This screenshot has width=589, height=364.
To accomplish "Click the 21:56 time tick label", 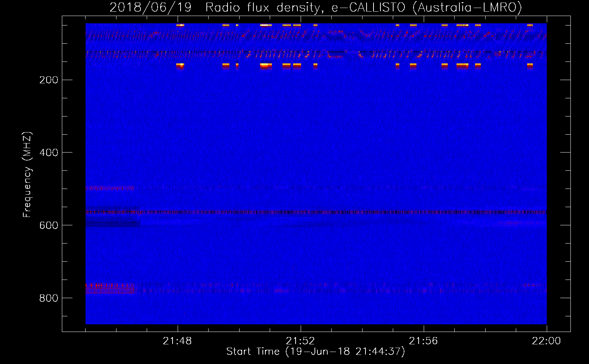I will tap(423, 341).
